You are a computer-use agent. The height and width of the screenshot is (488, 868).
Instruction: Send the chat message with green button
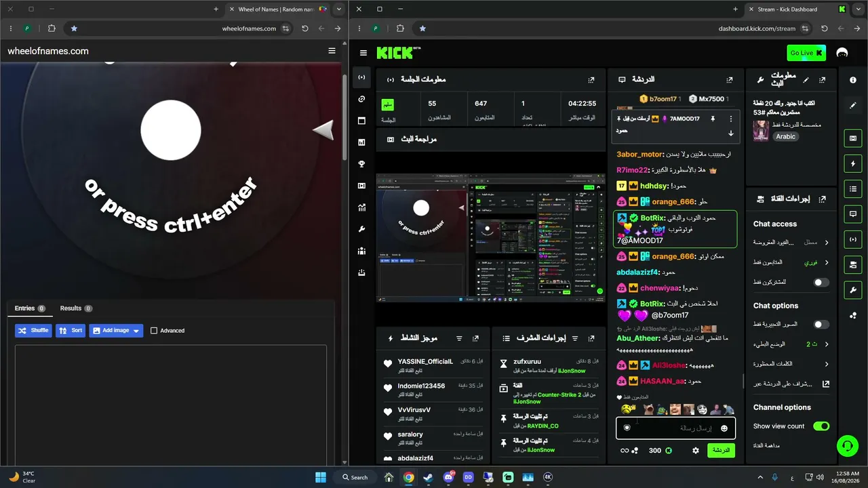point(721,451)
